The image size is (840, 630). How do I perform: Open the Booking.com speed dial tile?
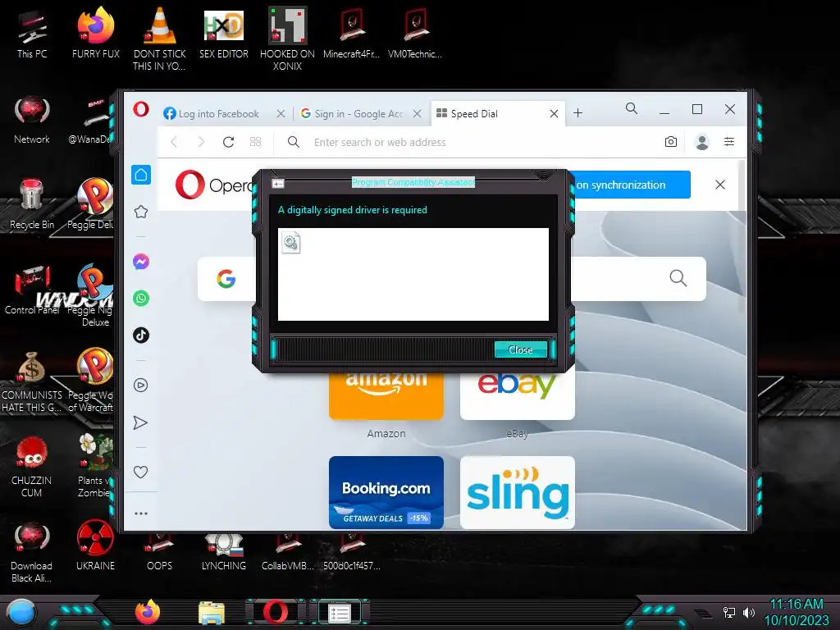(x=386, y=492)
